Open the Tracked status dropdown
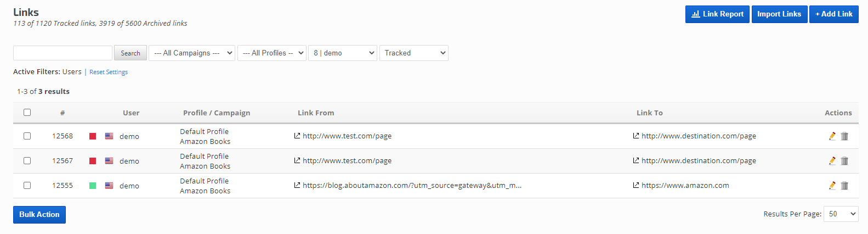The image size is (868, 234). click(x=414, y=53)
